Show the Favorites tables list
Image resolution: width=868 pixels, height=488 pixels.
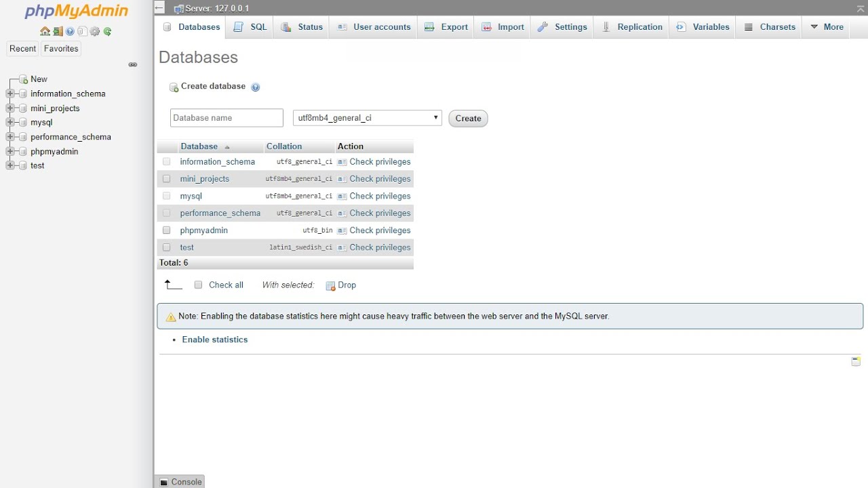pos(61,49)
